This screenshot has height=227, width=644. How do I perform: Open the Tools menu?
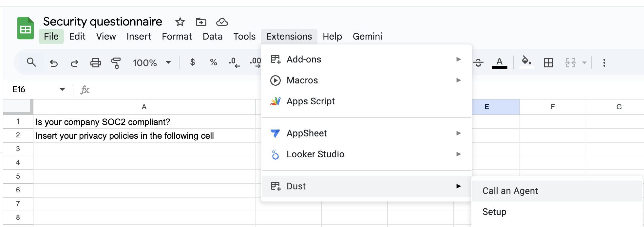pyautogui.click(x=244, y=36)
